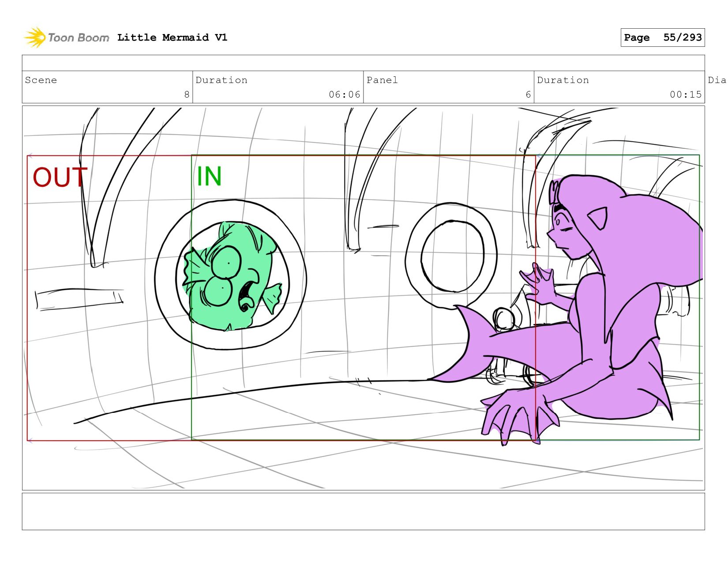This screenshot has width=728, height=563.
Task: Click the 'Scene' header label
Action: click(41, 80)
